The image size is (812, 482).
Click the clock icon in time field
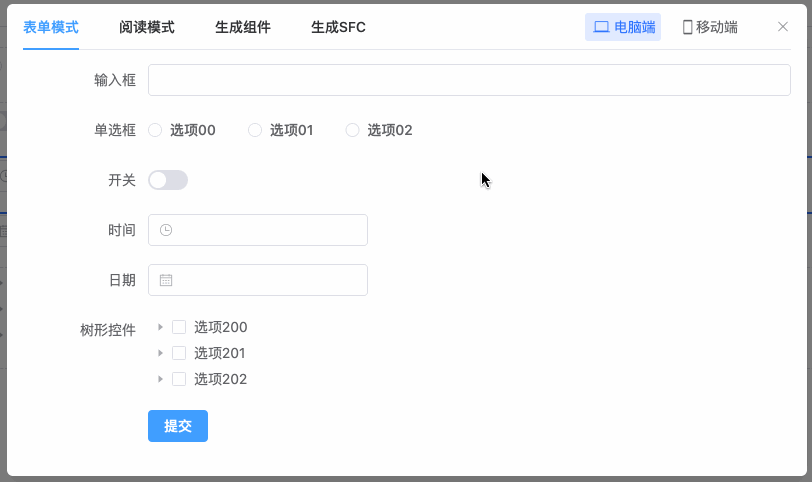(166, 230)
